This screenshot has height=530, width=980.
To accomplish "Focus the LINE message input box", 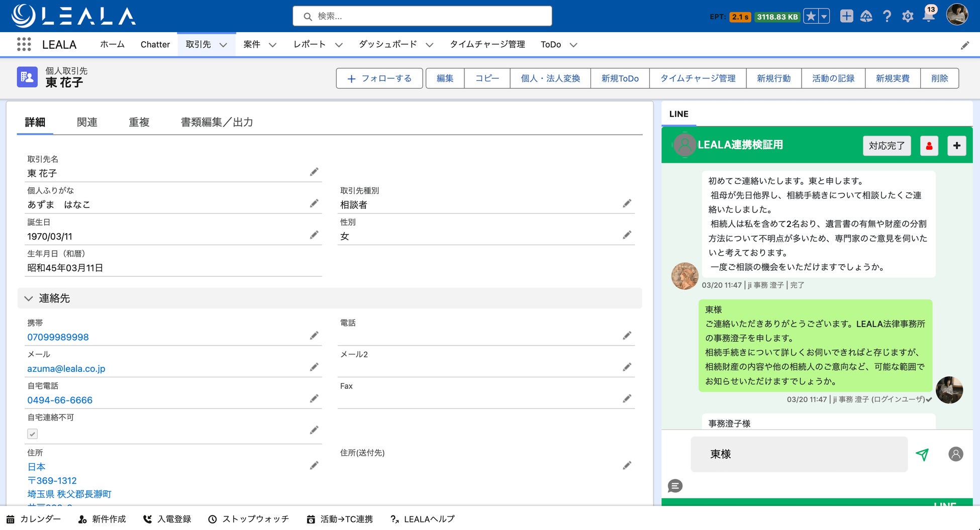I will [799, 454].
